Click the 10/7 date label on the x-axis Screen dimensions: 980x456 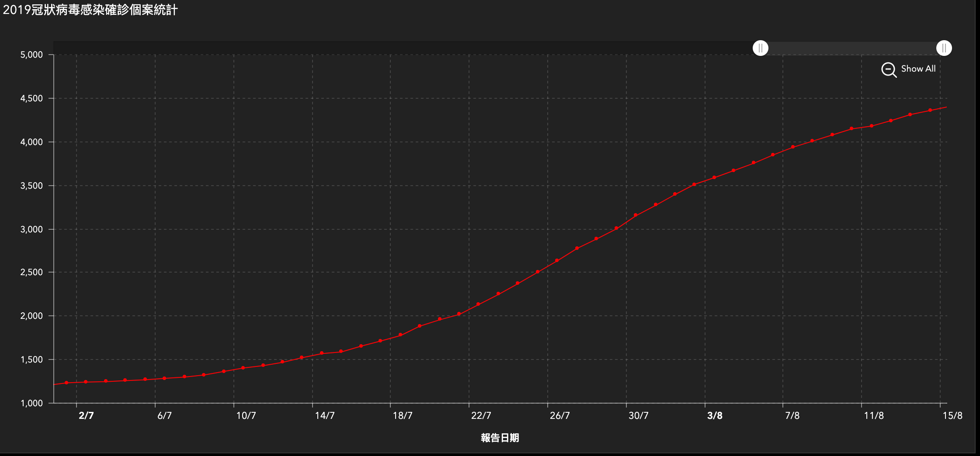coord(246,415)
